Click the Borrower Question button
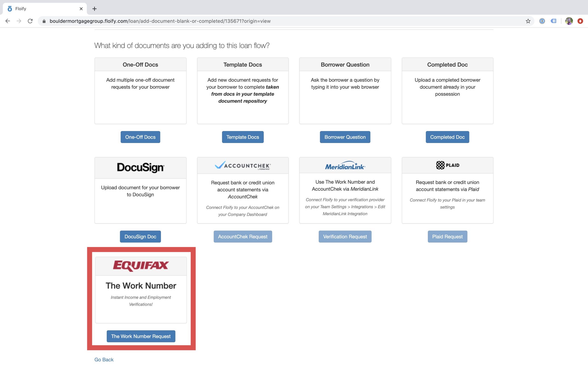The height and width of the screenshot is (368, 588). click(x=345, y=137)
